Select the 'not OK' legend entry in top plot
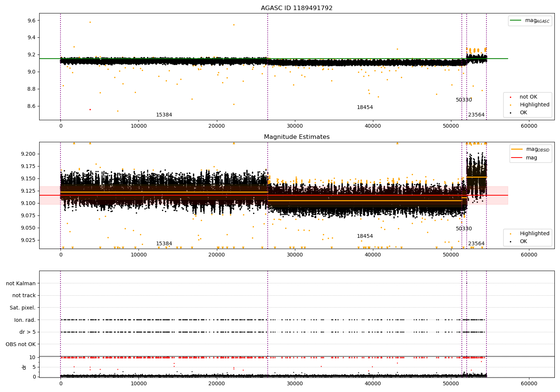This screenshot has width=560, height=392. (528, 97)
